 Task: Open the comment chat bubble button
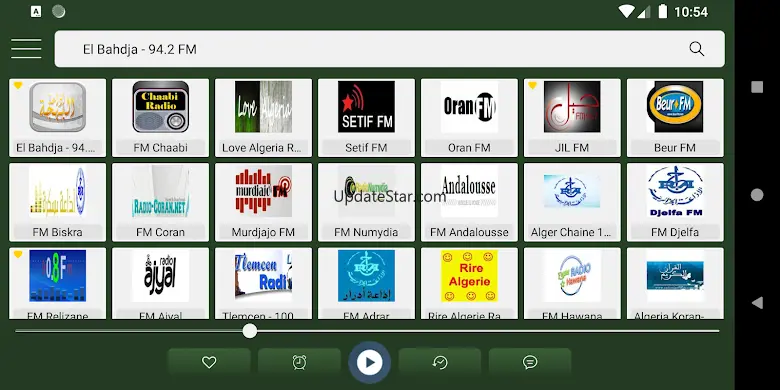pos(530,362)
